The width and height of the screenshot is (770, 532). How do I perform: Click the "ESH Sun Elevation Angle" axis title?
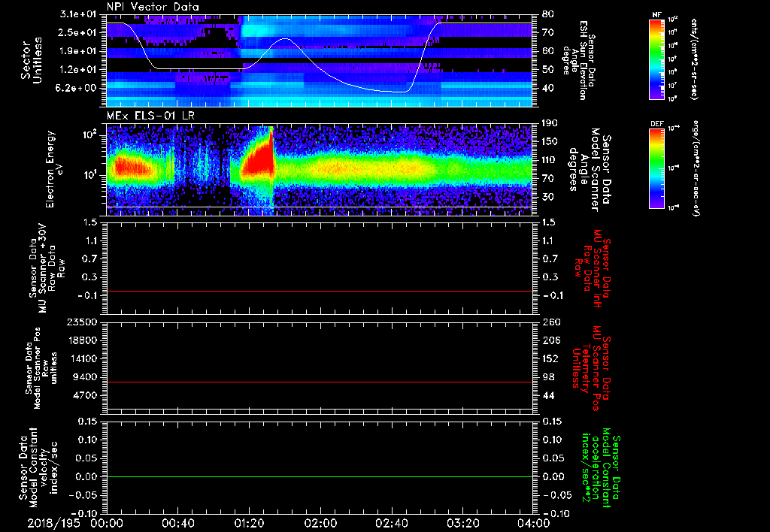[x=578, y=60]
